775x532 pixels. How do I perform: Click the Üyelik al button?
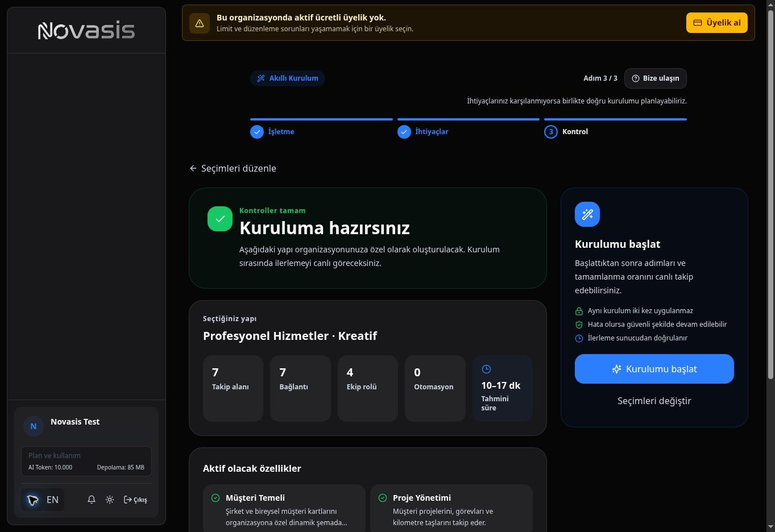717,23
